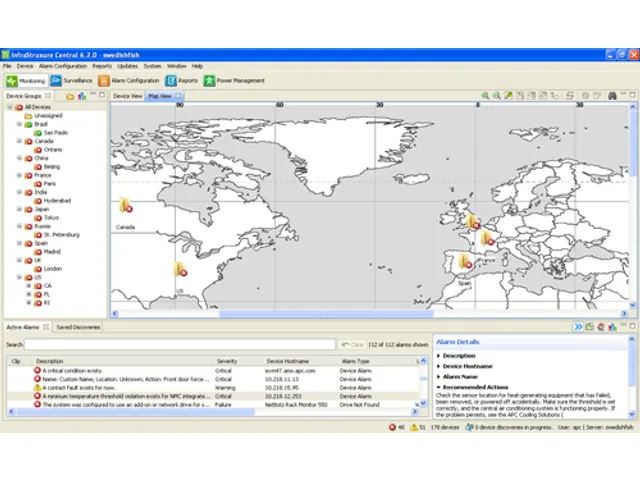Expand the FL subgroup under US
This screenshot has height=480, width=640.
(29, 294)
